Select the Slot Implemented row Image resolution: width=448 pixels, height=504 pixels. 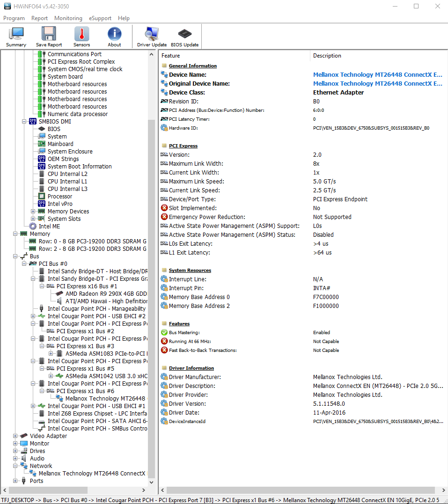pyautogui.click(x=302, y=208)
